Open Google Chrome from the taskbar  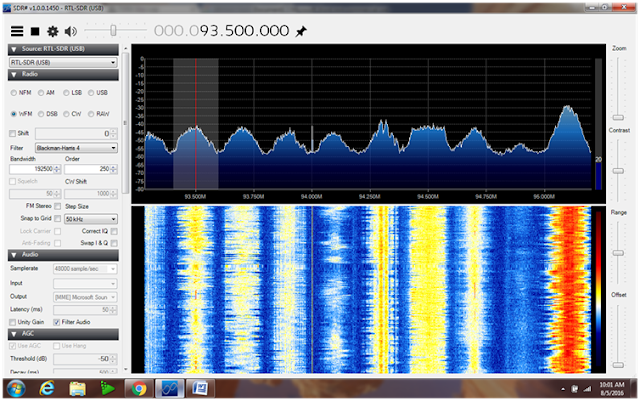pyautogui.click(x=139, y=389)
